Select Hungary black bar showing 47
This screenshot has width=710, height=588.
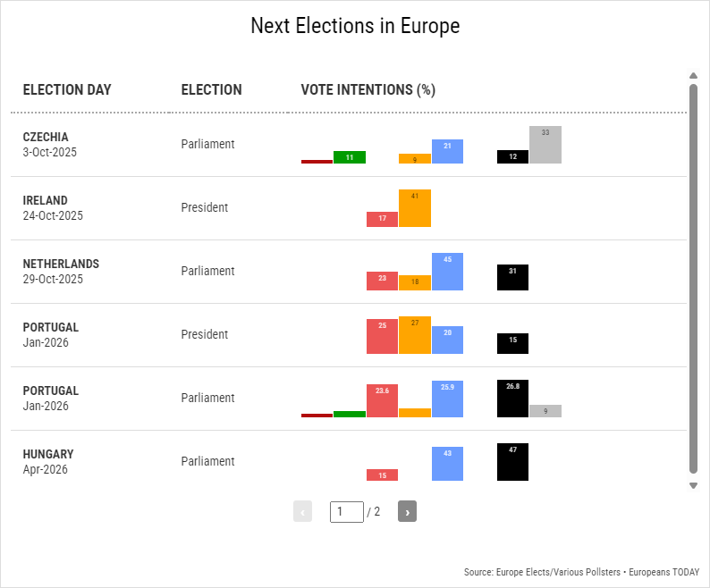click(x=512, y=462)
